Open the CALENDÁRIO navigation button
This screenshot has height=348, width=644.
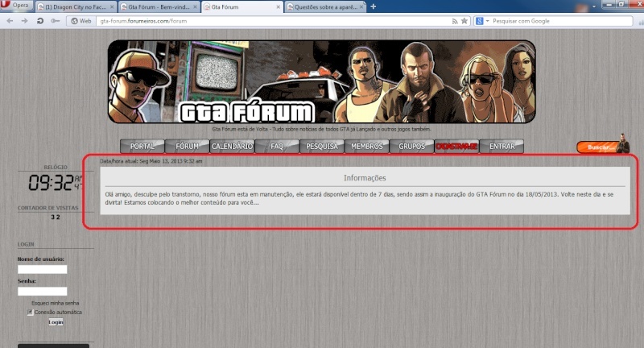232,147
